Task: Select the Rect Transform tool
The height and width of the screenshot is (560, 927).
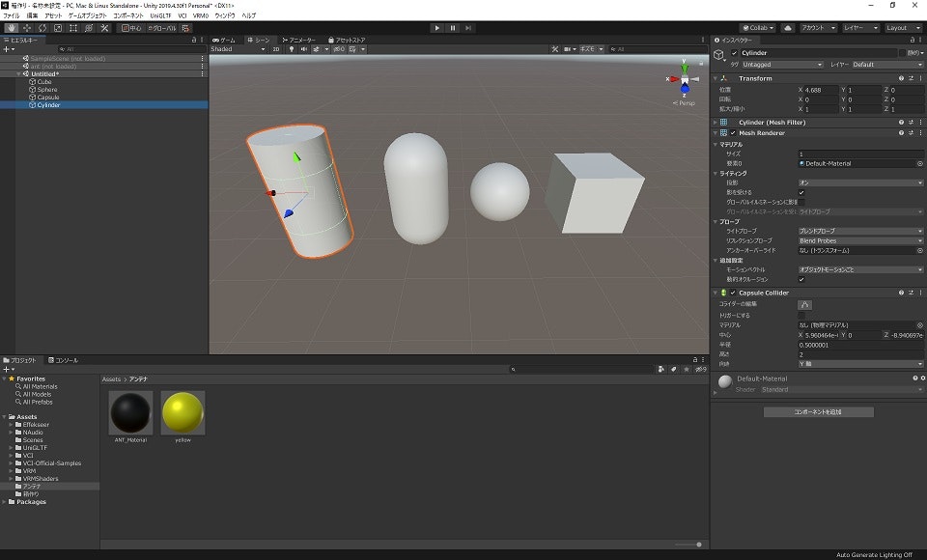Action: 72,28
